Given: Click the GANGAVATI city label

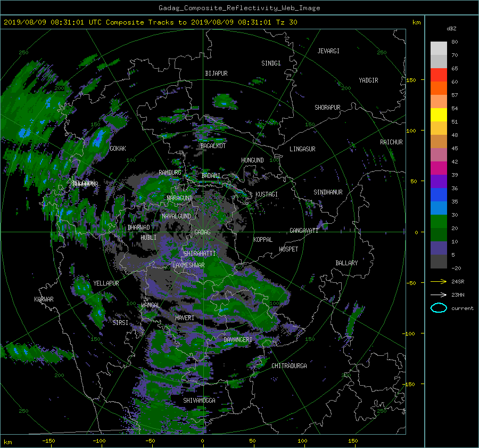Looking at the screenshot, I should 304,231.
